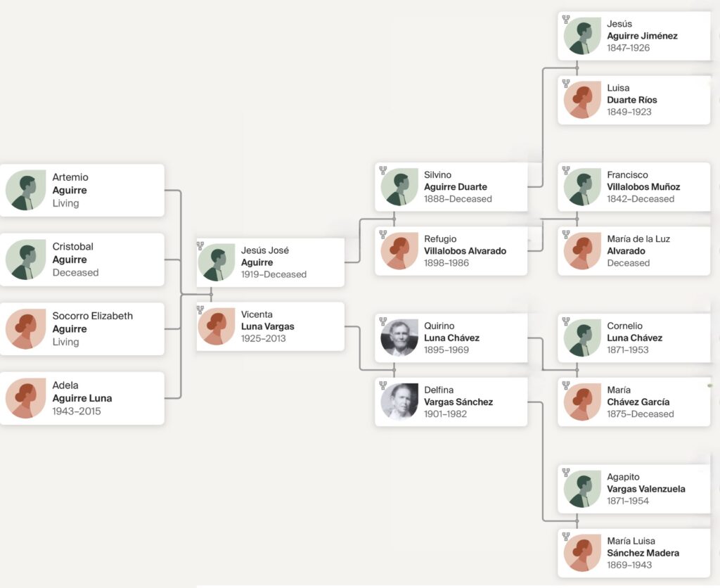Click the tree icon on Jesús Aguirre Jiménez's card

[x=566, y=20]
